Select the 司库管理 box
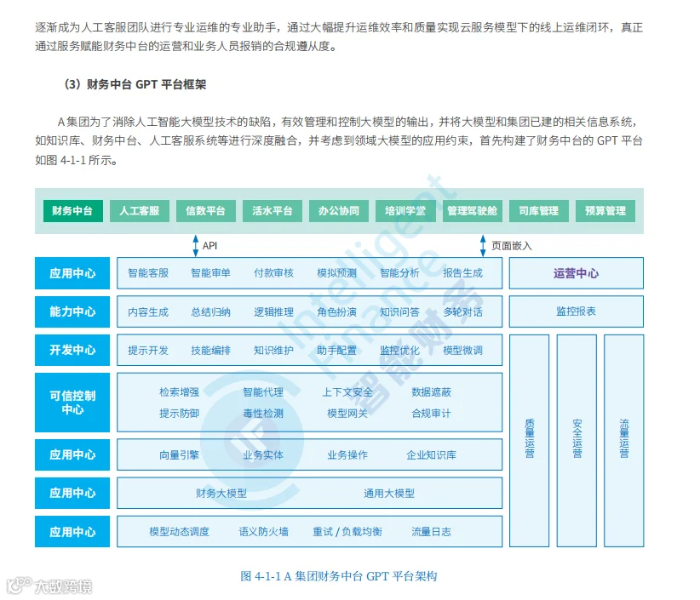Screen dimensions: 700x600 (x=539, y=210)
